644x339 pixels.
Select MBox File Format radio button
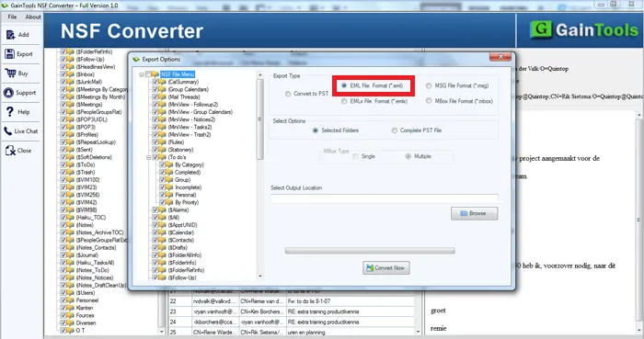(429, 101)
